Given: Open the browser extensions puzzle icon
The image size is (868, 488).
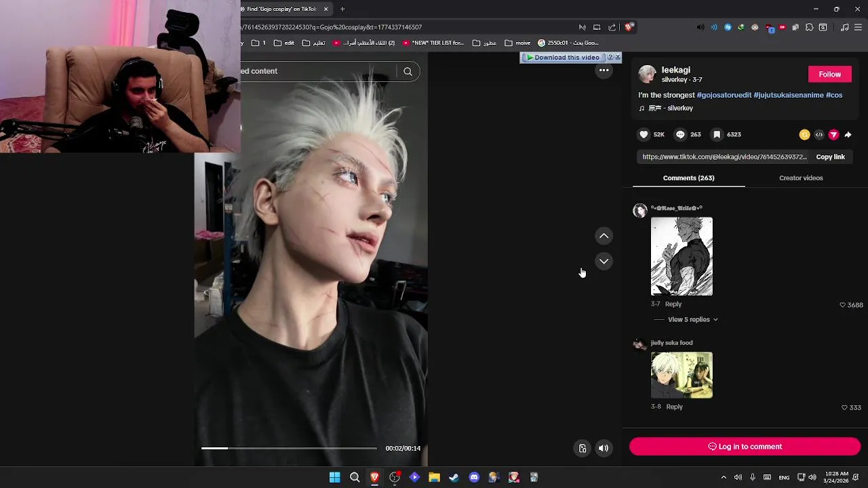Looking at the screenshot, I should tap(809, 27).
